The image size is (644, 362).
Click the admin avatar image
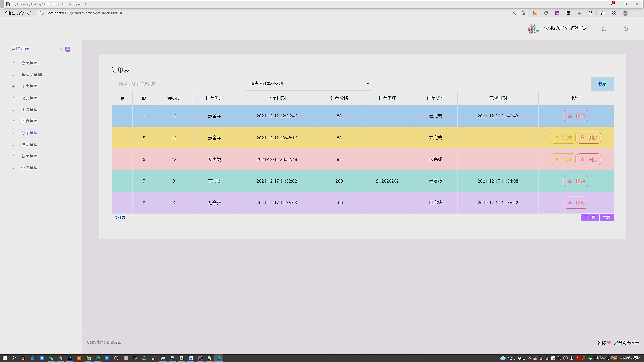[532, 29]
